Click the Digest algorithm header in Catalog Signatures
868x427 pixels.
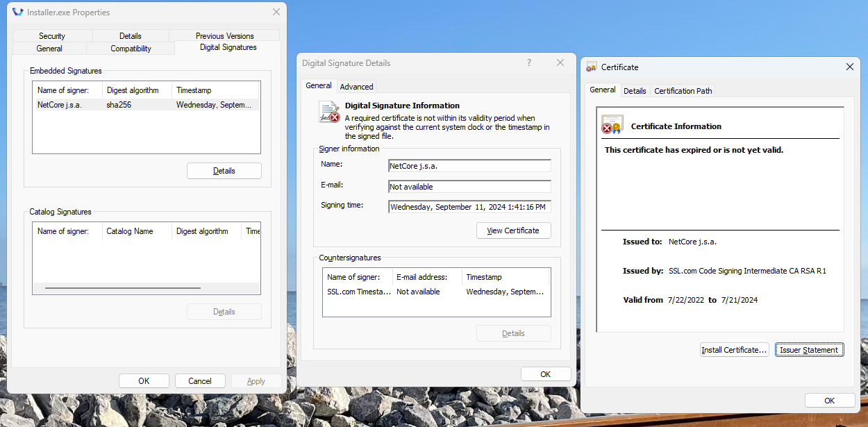[x=206, y=231]
